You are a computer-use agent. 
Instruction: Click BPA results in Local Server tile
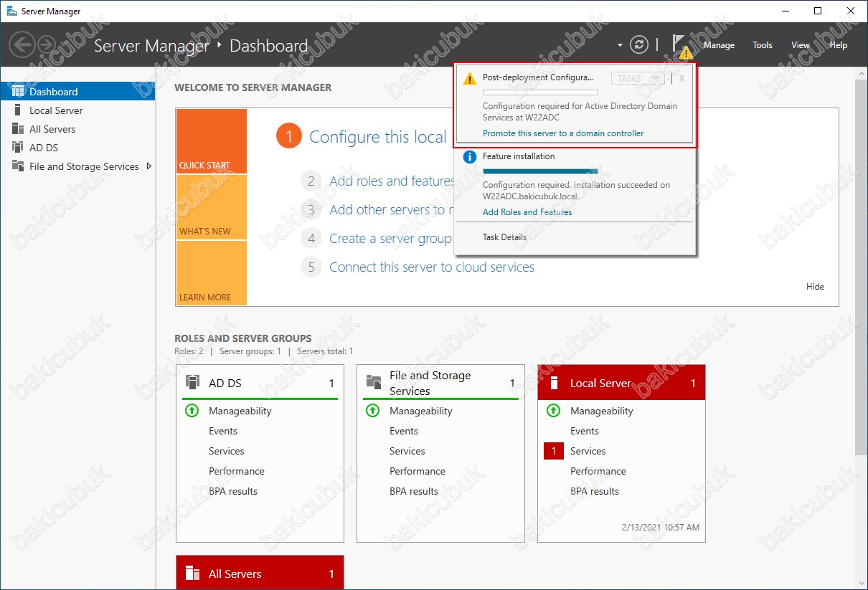595,491
